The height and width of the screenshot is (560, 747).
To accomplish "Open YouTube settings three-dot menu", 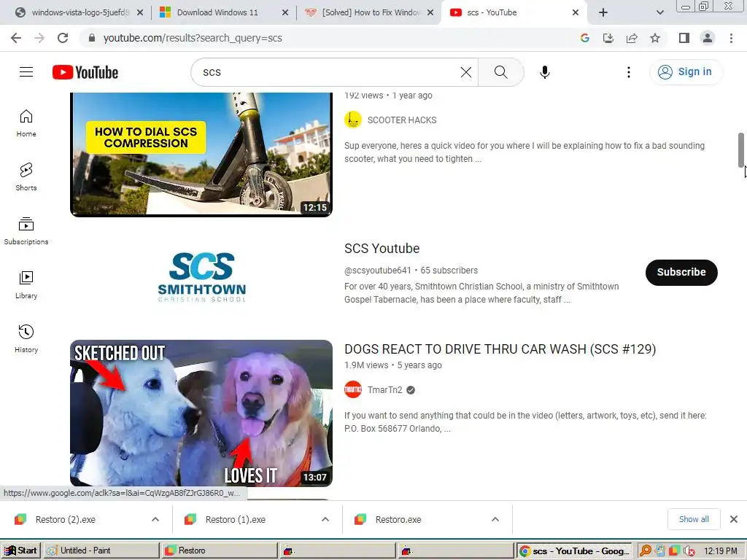I will point(628,72).
